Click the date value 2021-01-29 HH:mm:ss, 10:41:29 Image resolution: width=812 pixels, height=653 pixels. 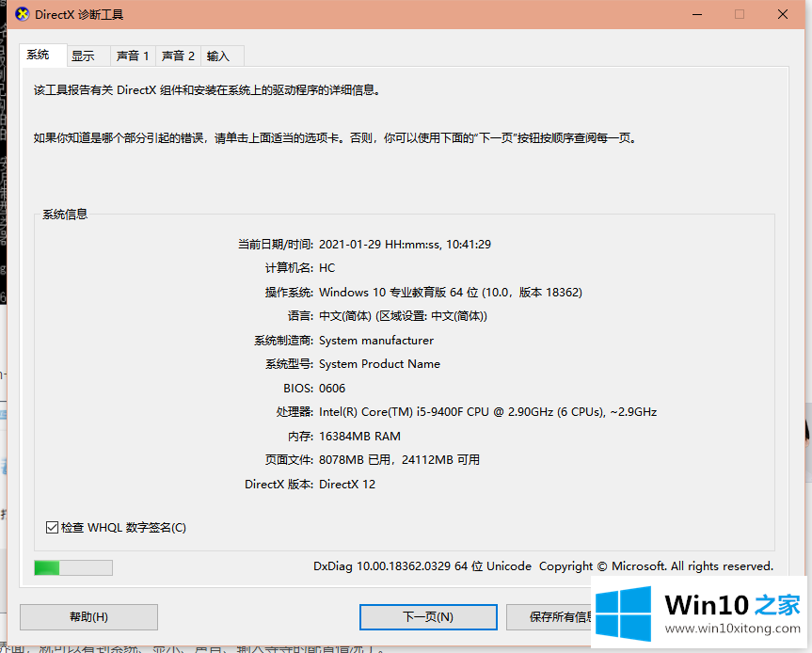(405, 245)
